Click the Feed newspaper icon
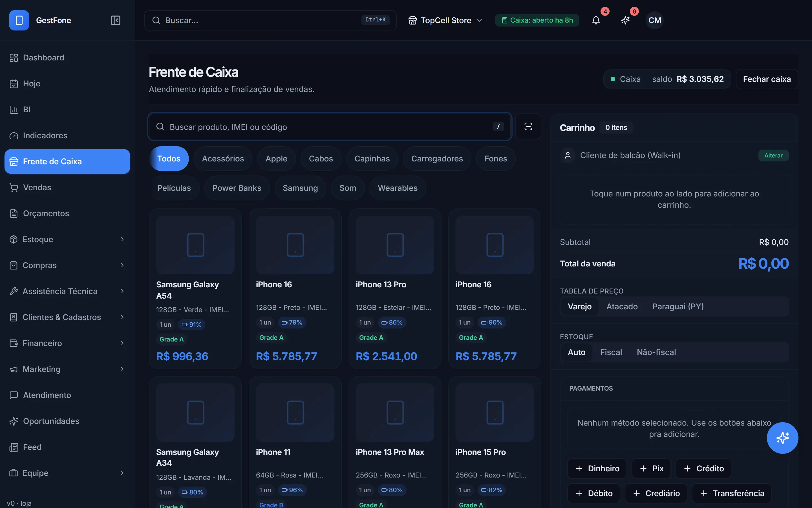812x508 pixels. (14, 447)
